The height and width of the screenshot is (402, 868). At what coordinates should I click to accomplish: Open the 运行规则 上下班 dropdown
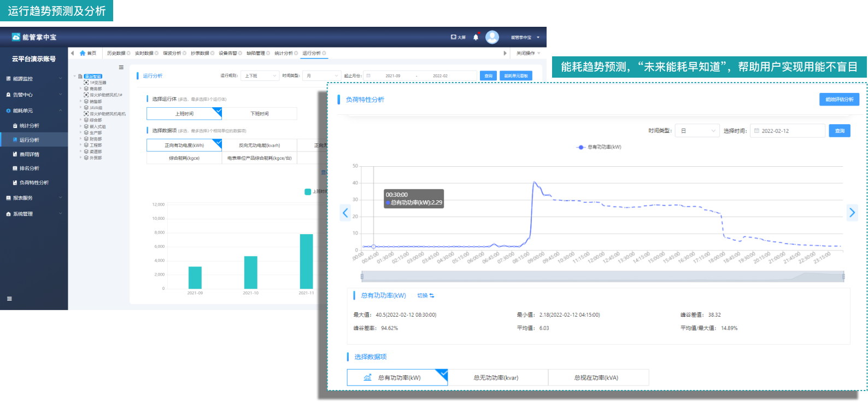coord(260,76)
